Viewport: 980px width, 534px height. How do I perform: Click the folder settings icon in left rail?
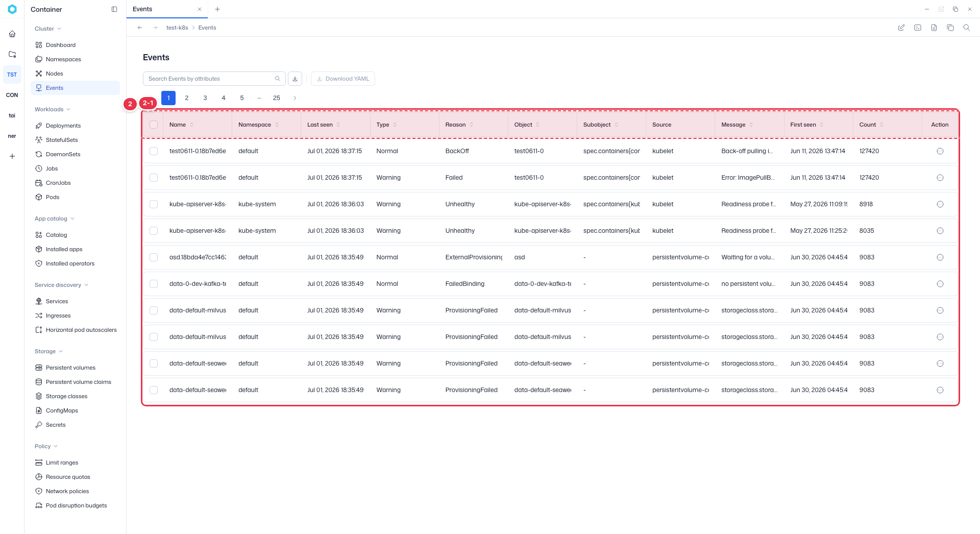tap(12, 54)
